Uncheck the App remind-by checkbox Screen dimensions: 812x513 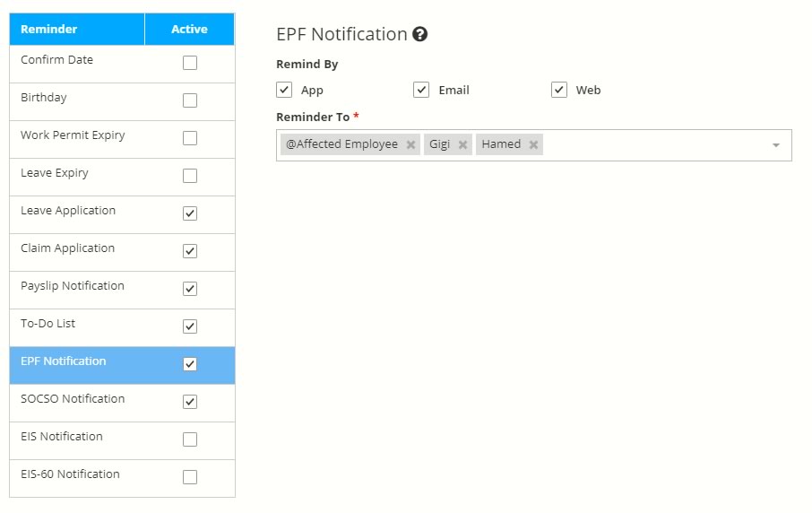point(284,90)
